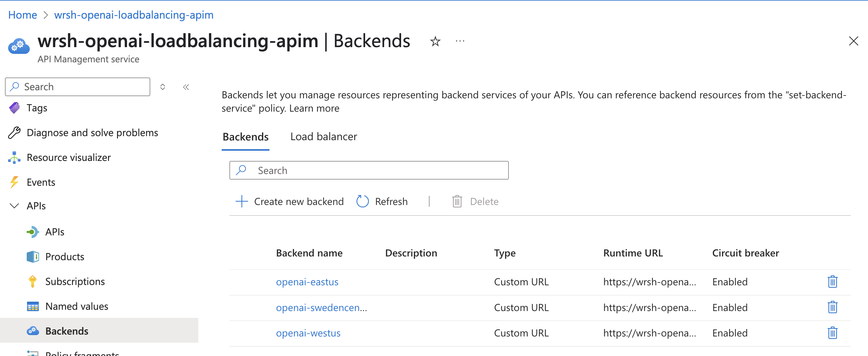Screen dimensions: 868x356
Task: Switch to the Backends tab
Action: [245, 137]
